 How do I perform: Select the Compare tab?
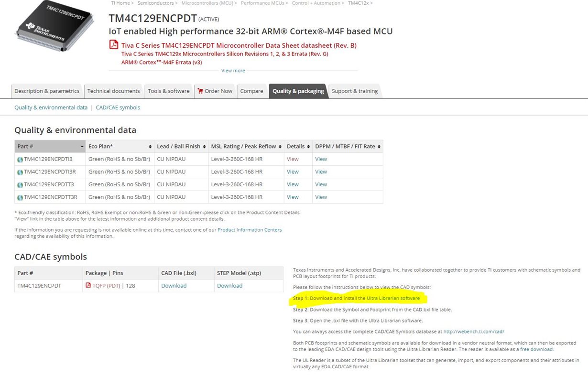point(251,91)
